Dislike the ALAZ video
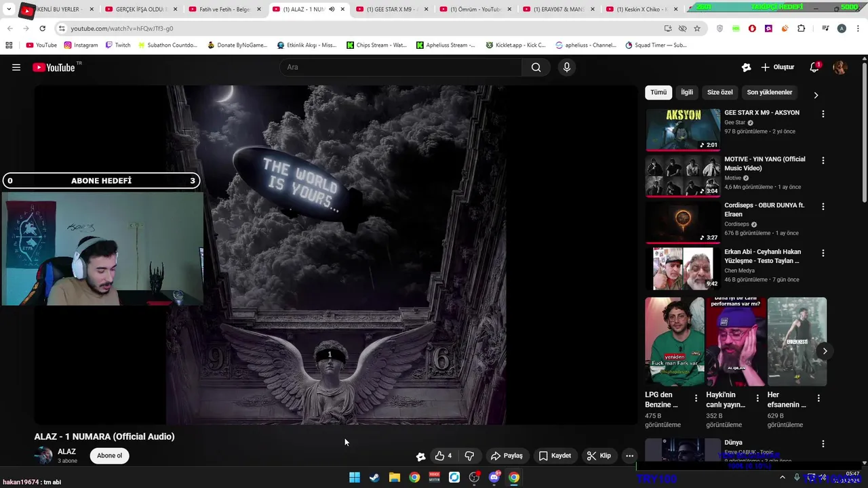 coord(469,455)
